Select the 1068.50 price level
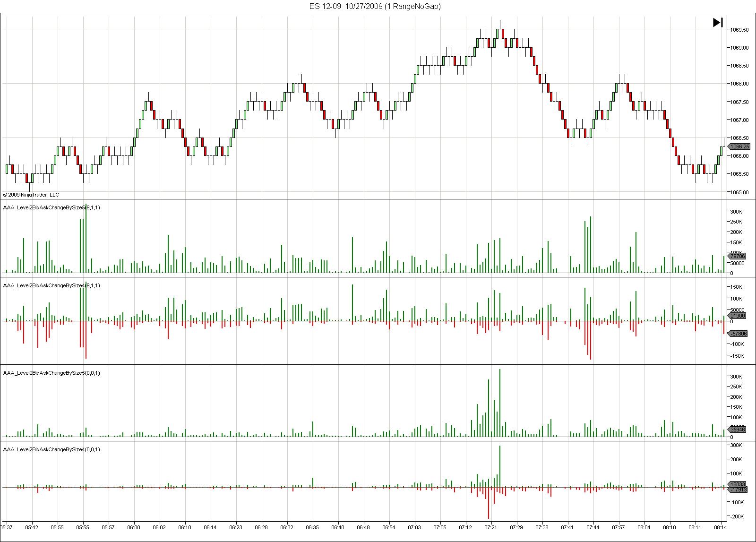The width and height of the screenshot is (756, 542). (x=739, y=66)
